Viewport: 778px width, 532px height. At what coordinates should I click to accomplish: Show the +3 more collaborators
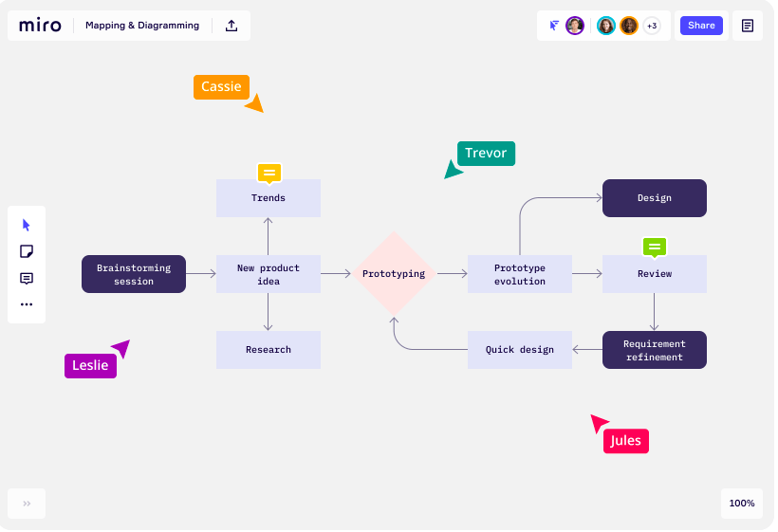(x=654, y=26)
